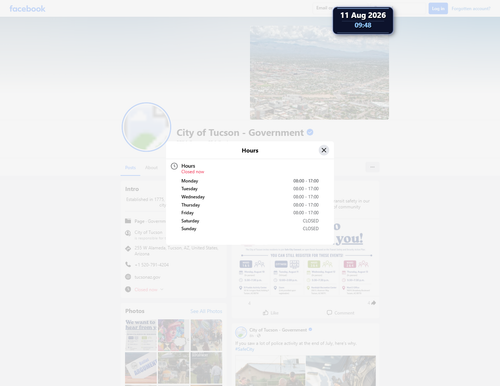Click the address location icon
The width and height of the screenshot is (500, 386).
tap(128, 249)
